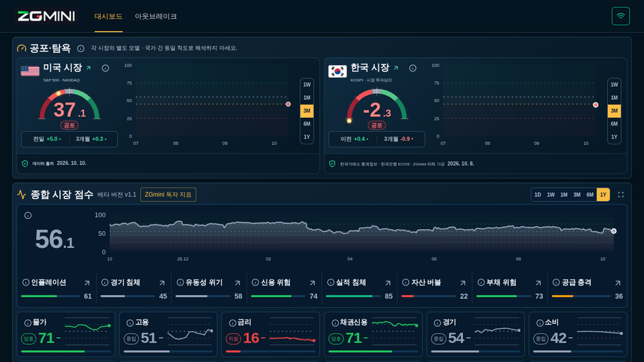Open 자산 버블 detail arrow
The height and width of the screenshot is (362, 644).
[463, 283]
